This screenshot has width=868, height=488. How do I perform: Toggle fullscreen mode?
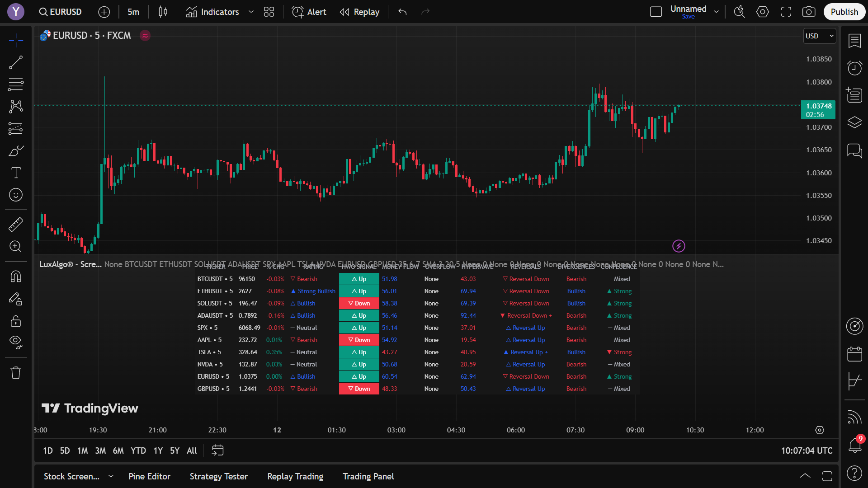point(786,12)
